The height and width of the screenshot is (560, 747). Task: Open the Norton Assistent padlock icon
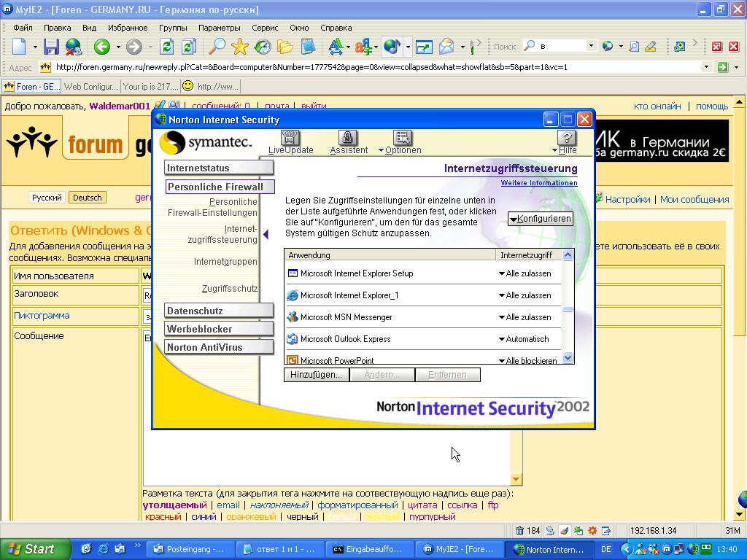[348, 138]
